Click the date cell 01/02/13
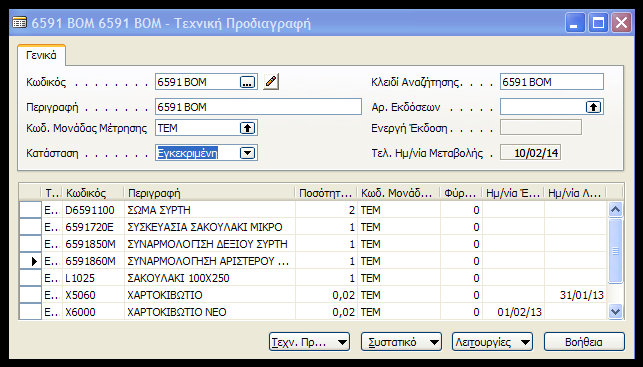Screen dimensions: 643x367 [513, 312]
